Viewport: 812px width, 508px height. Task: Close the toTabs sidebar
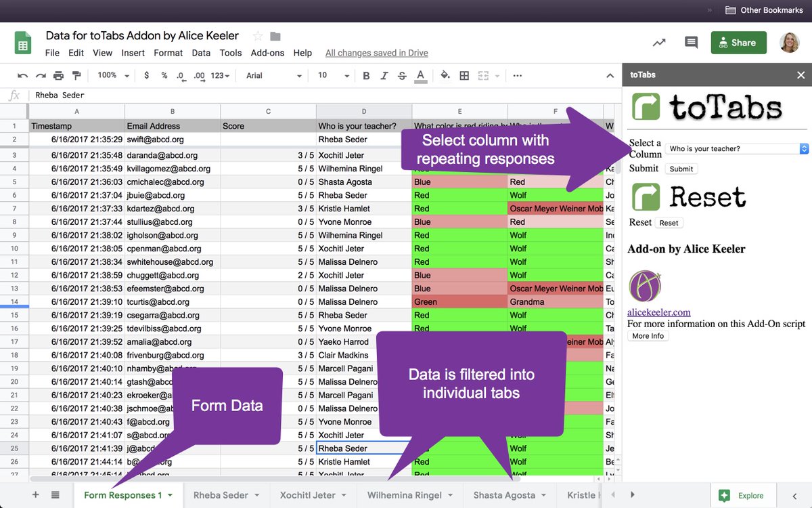pyautogui.click(x=800, y=75)
